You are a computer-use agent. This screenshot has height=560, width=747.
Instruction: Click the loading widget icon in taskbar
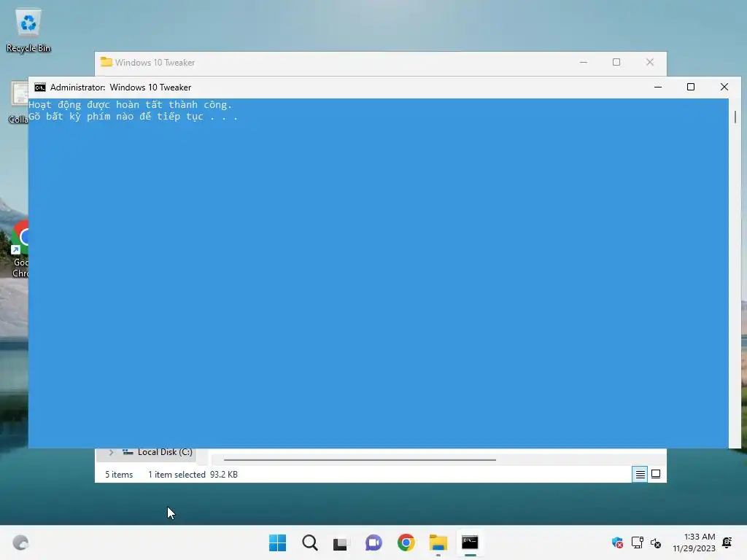(x=20, y=542)
